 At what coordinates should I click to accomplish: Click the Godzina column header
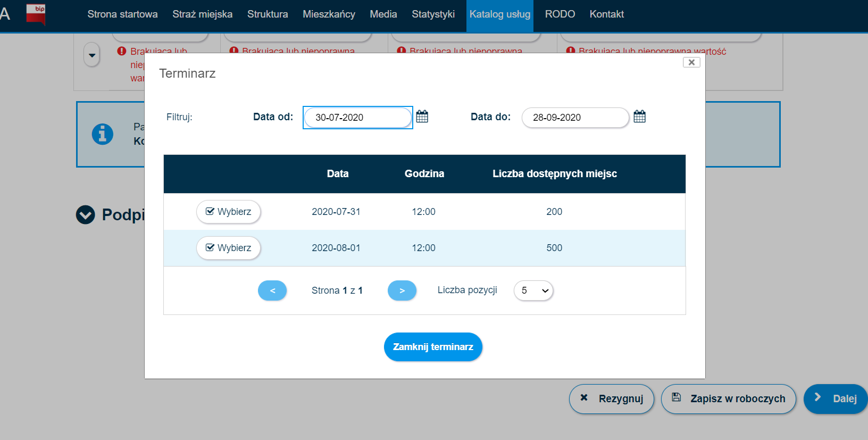click(x=424, y=174)
